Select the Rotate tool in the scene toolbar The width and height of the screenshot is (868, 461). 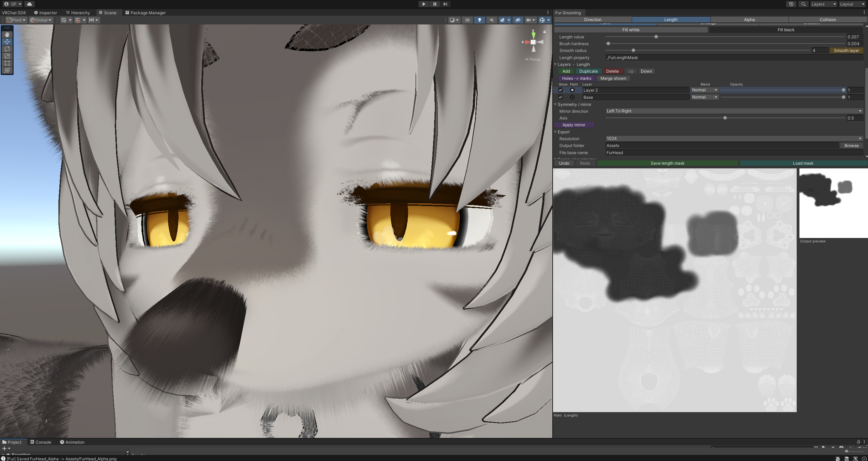tap(7, 49)
